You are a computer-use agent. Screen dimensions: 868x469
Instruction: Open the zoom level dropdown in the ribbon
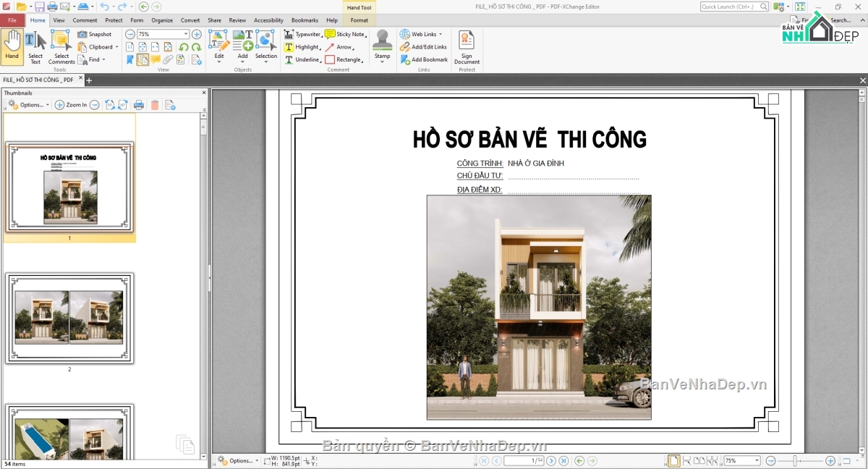(186, 33)
